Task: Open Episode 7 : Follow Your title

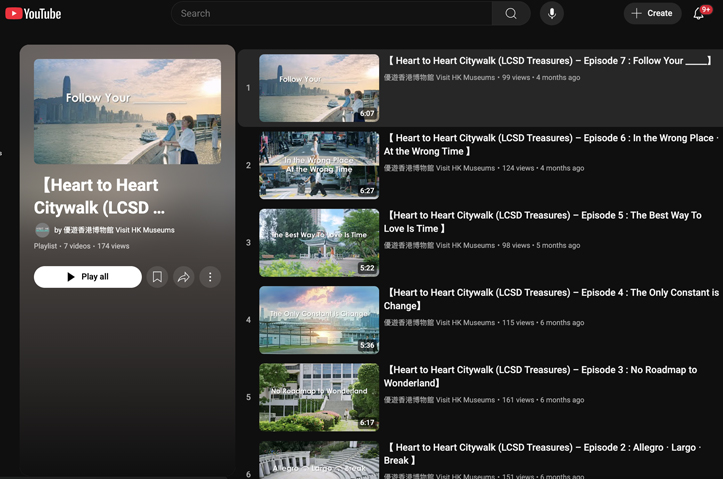Action: click(549, 61)
